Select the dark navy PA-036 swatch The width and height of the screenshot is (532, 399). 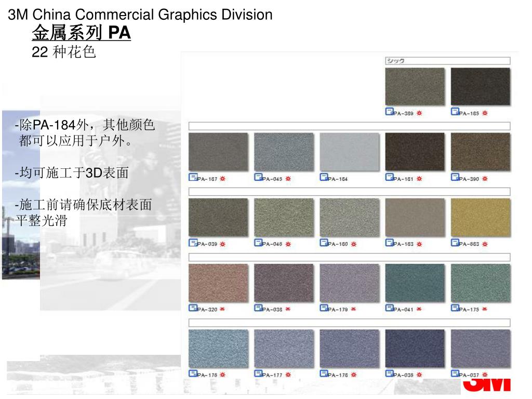[415, 349]
